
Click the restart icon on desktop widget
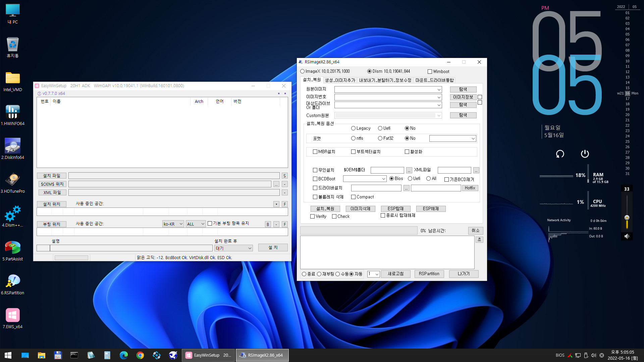click(560, 154)
